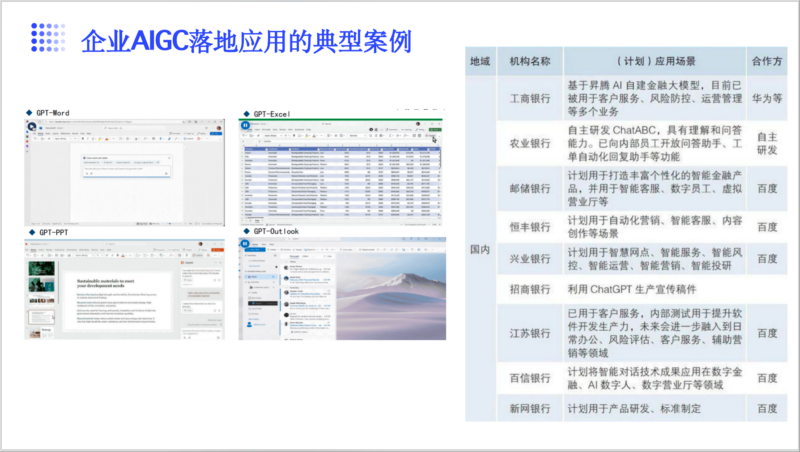Click the 合作方 column header
The height and width of the screenshot is (452, 800).
point(767,61)
